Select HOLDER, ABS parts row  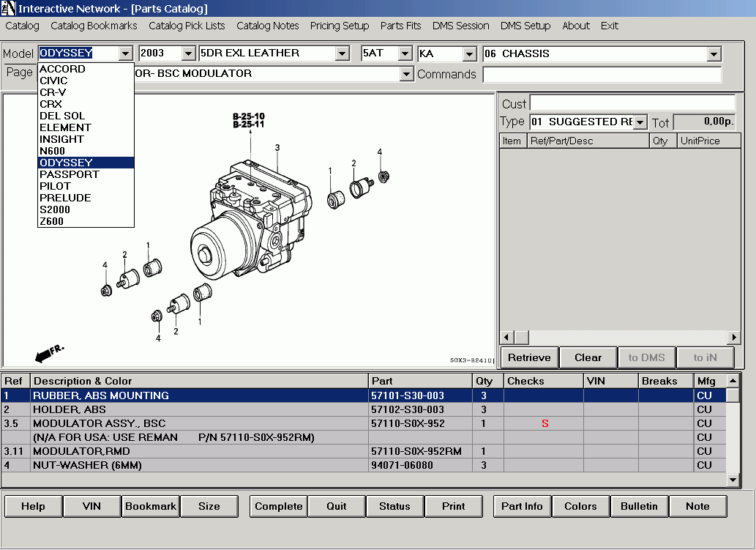click(364, 409)
